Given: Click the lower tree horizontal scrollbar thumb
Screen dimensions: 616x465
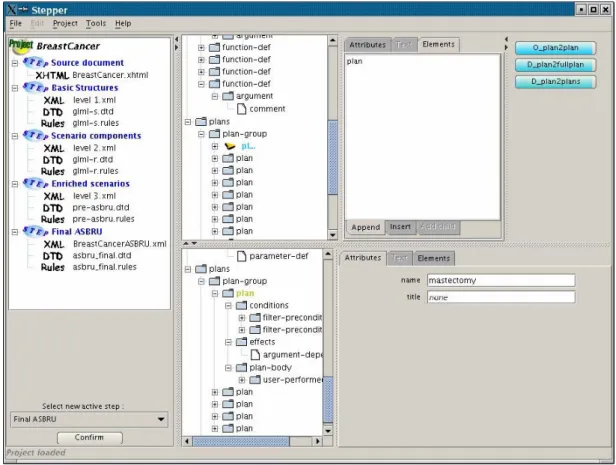Looking at the screenshot, I should coord(240,441).
